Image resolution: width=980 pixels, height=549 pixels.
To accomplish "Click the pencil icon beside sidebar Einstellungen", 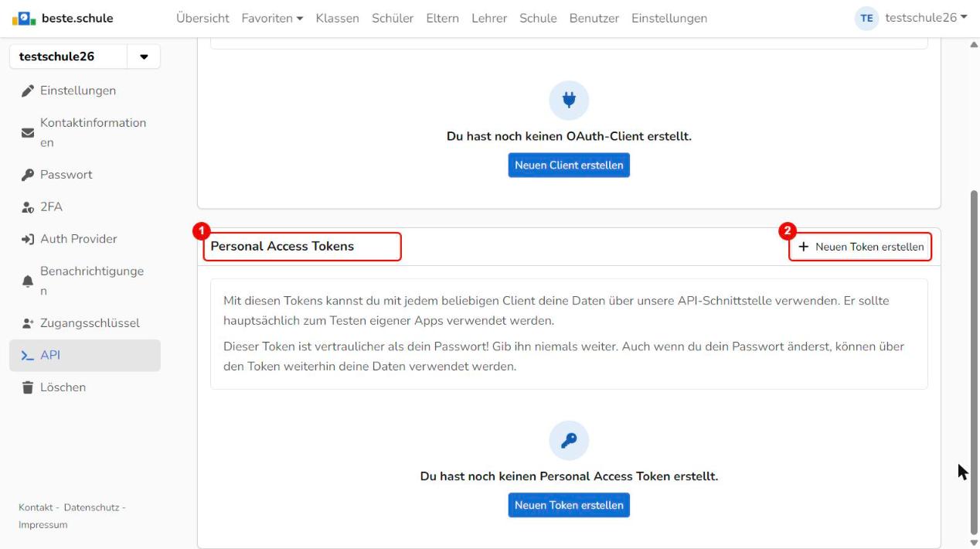I will pos(27,90).
